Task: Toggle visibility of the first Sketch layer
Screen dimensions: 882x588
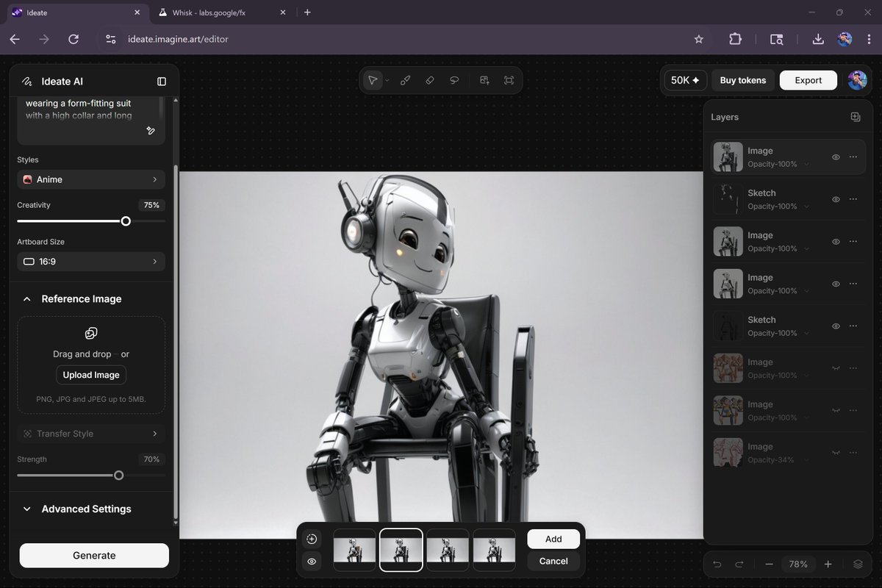Action: click(835, 198)
